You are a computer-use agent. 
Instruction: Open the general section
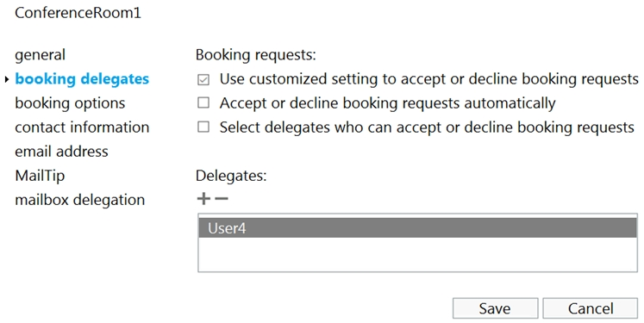pos(41,55)
